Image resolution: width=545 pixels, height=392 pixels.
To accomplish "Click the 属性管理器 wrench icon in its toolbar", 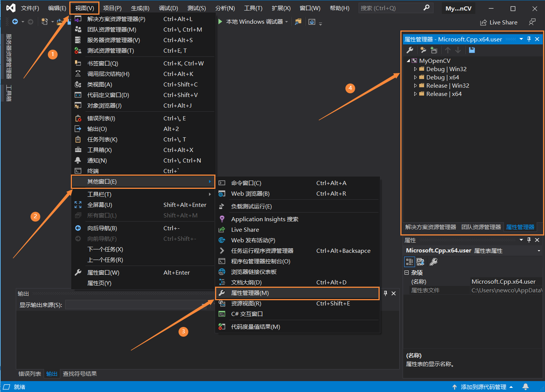I will pyautogui.click(x=410, y=50).
